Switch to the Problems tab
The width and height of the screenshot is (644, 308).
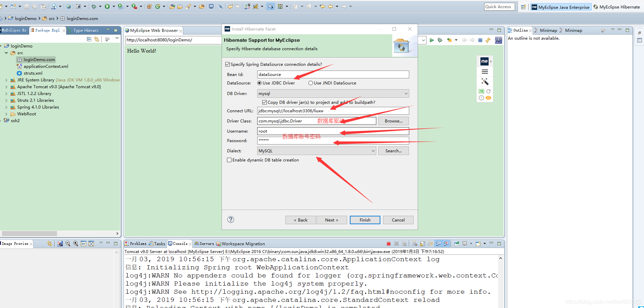(x=135, y=244)
